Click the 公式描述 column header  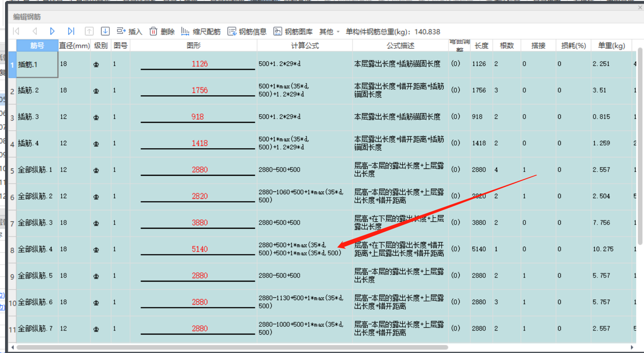pyautogui.click(x=400, y=45)
